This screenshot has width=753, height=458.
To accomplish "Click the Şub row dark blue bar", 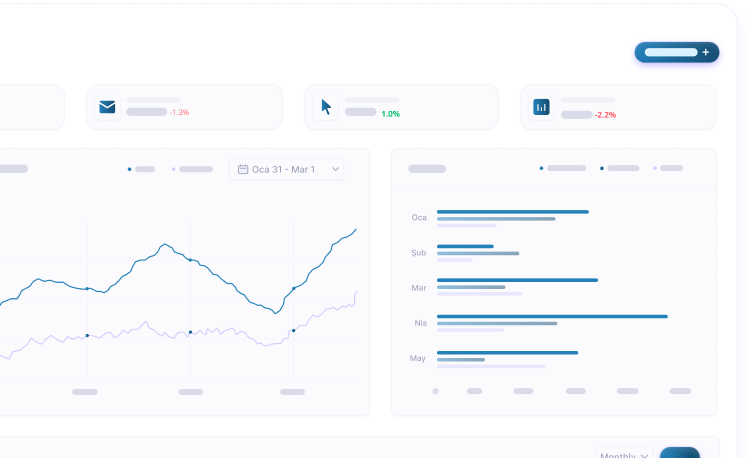I will coord(465,247).
